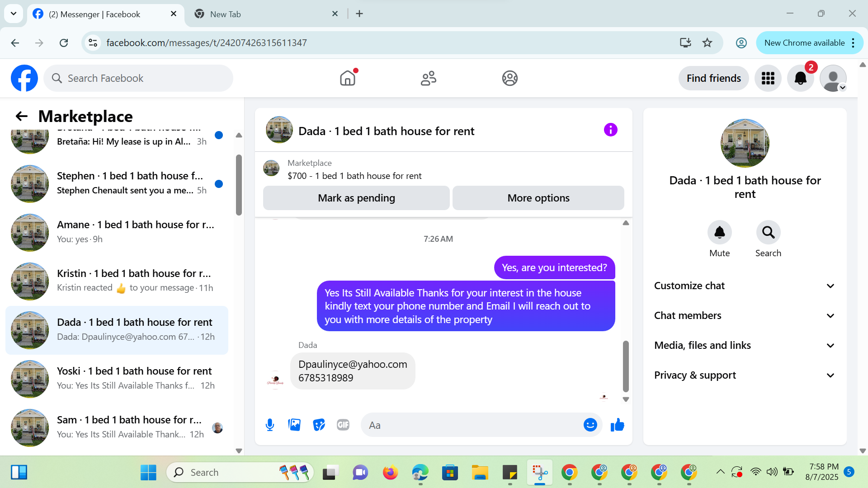Click New Chrome available update button

pos(804,43)
